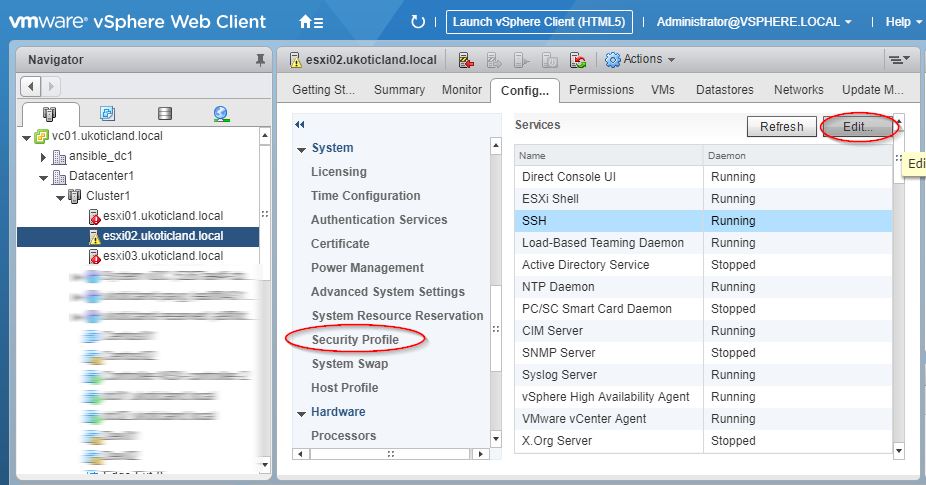This screenshot has width=926, height=485.
Task: Collapse Cluster1 tree node
Action: click(x=60, y=198)
